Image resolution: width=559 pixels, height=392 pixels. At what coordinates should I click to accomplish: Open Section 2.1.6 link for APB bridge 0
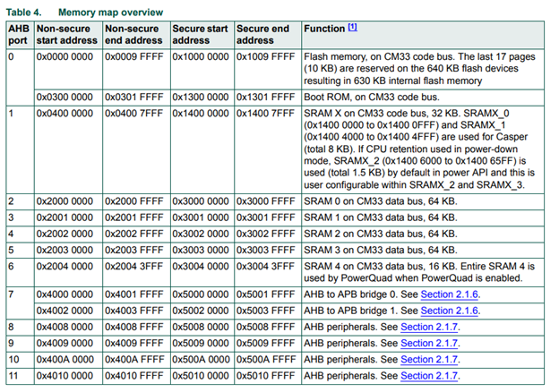449,294
